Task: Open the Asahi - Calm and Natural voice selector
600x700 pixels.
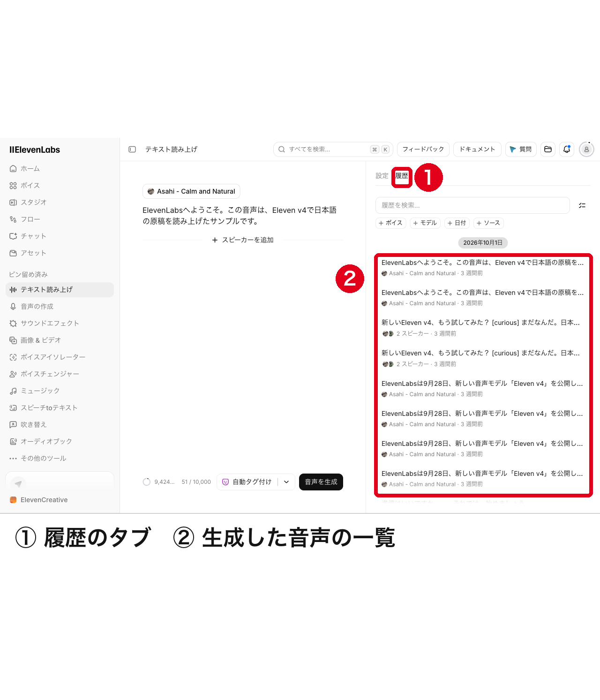Action: pos(191,191)
